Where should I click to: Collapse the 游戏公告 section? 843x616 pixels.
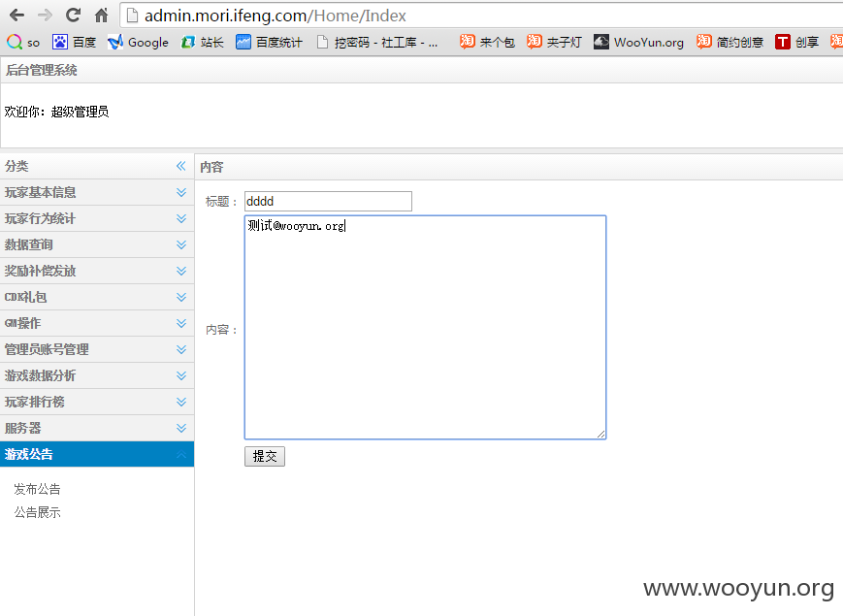coord(97,454)
